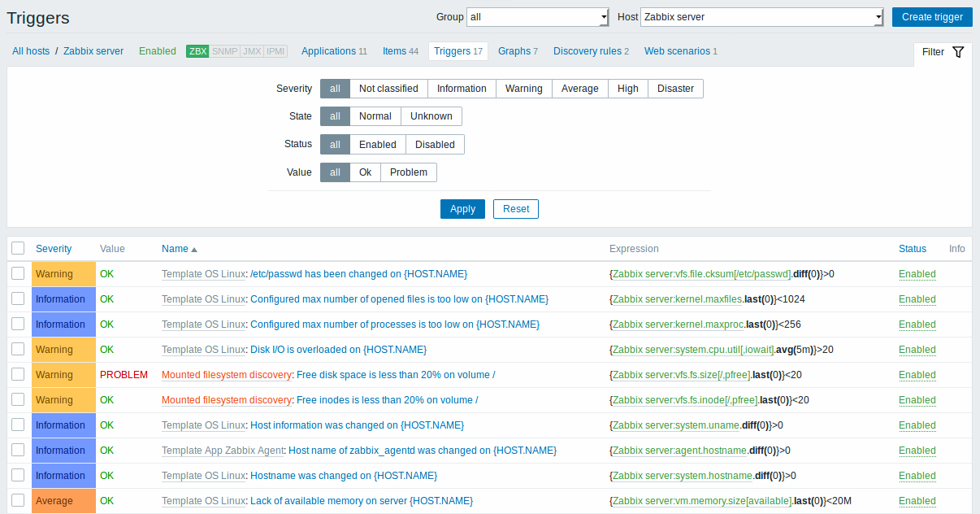Toggle Enabled status for Free disk space row
The width and height of the screenshot is (980, 514).
(x=917, y=375)
